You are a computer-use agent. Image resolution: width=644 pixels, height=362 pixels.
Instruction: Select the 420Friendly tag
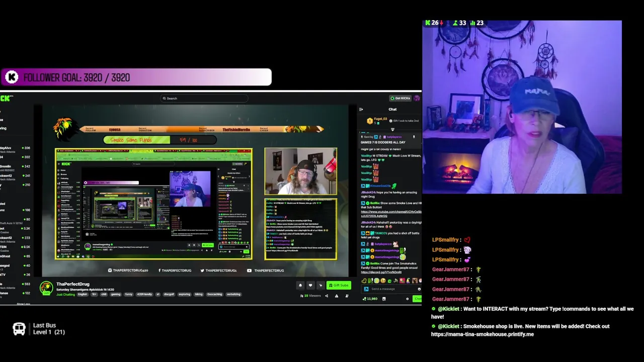(x=145, y=295)
